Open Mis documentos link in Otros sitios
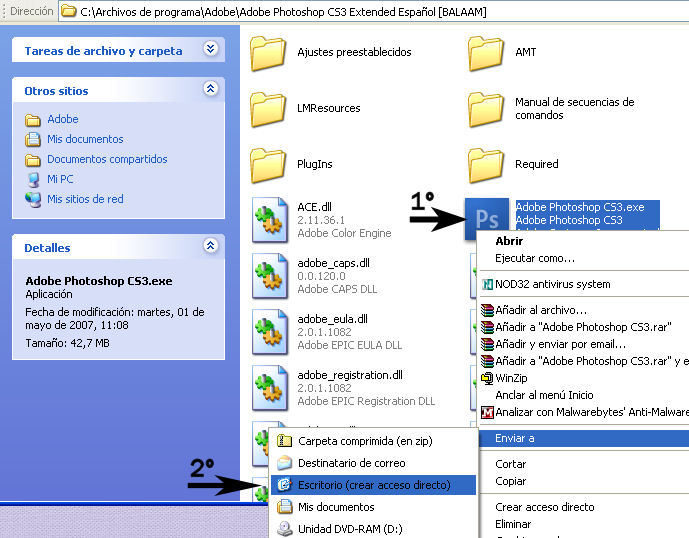689x538 pixels. click(x=85, y=139)
